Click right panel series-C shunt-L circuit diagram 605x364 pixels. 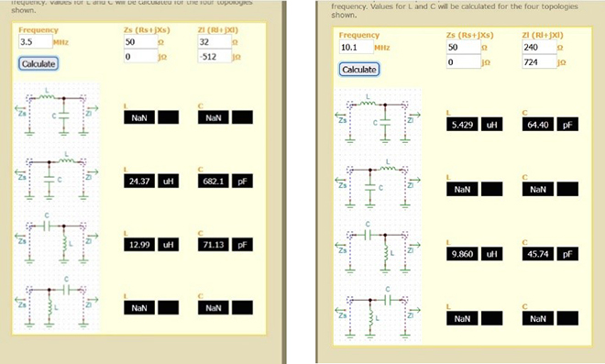tap(378, 249)
